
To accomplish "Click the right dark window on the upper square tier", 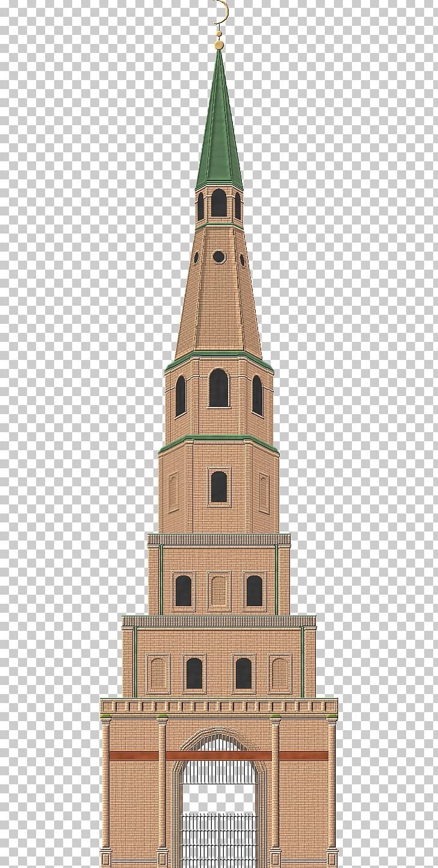I will click(x=254, y=591).
